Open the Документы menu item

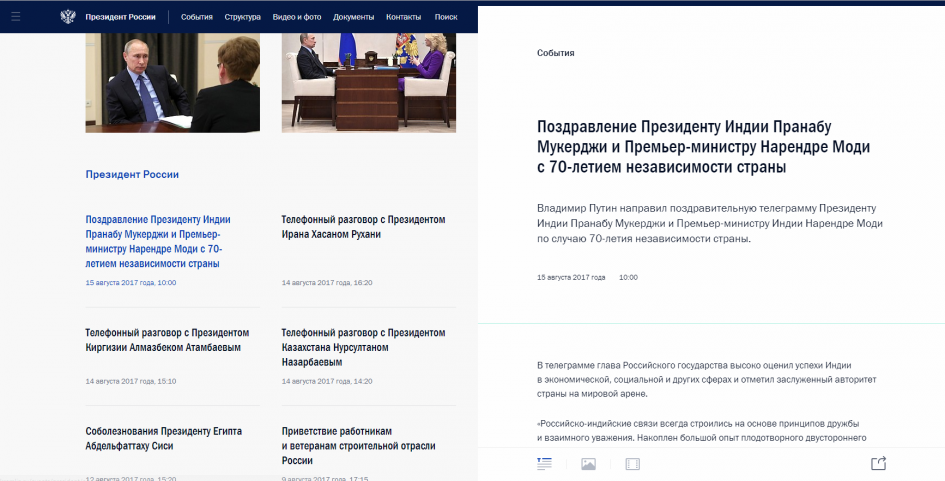pyautogui.click(x=353, y=17)
